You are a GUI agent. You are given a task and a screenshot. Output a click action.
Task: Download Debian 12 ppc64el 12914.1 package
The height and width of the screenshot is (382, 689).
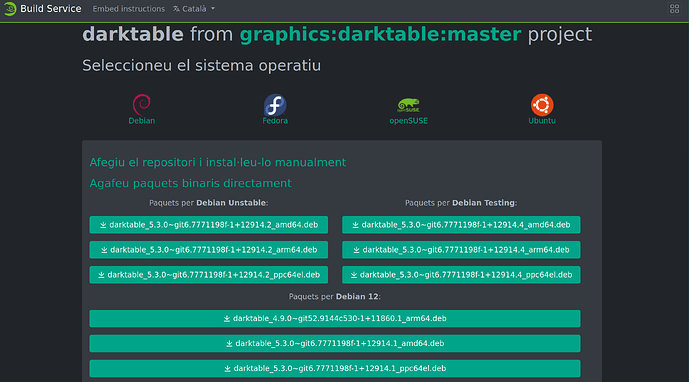(x=335, y=368)
